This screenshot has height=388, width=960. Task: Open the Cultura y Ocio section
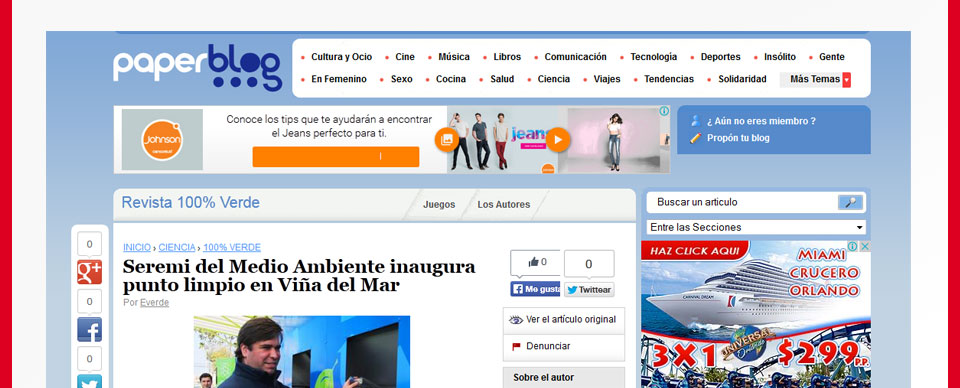pyautogui.click(x=342, y=57)
